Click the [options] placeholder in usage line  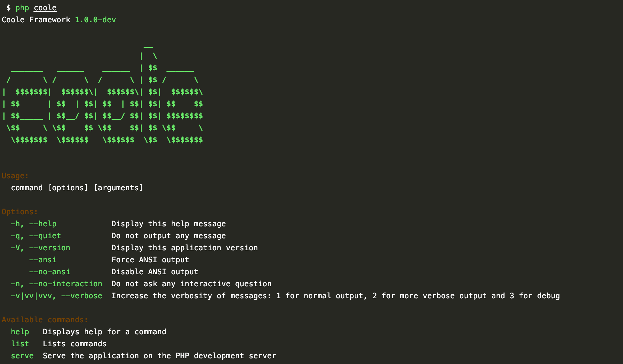68,188
